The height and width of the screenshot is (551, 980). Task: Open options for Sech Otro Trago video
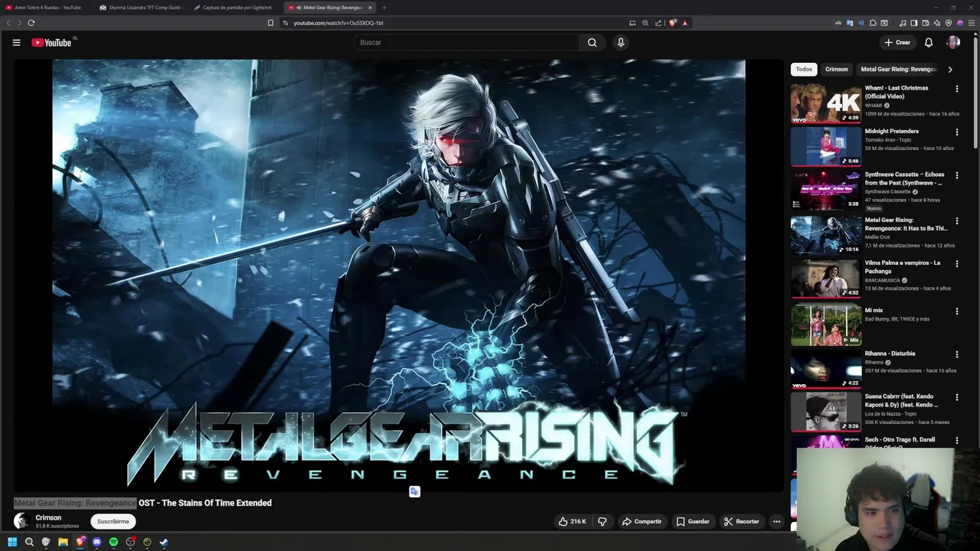click(956, 441)
